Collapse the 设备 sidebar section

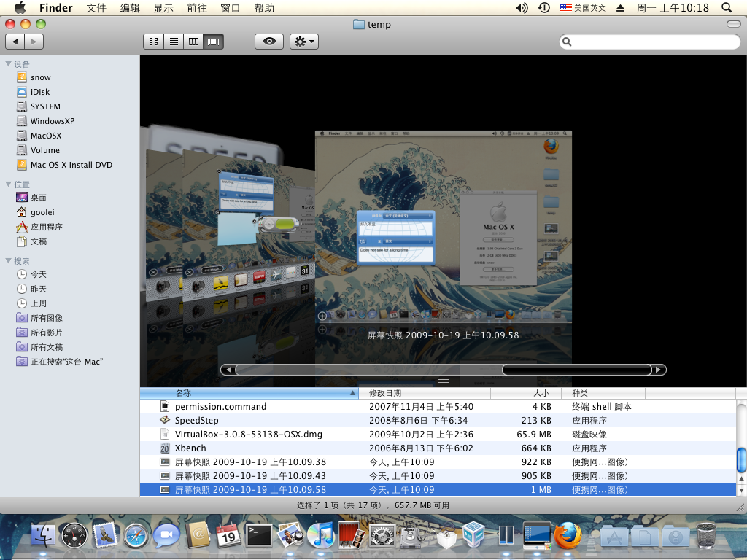coord(8,63)
